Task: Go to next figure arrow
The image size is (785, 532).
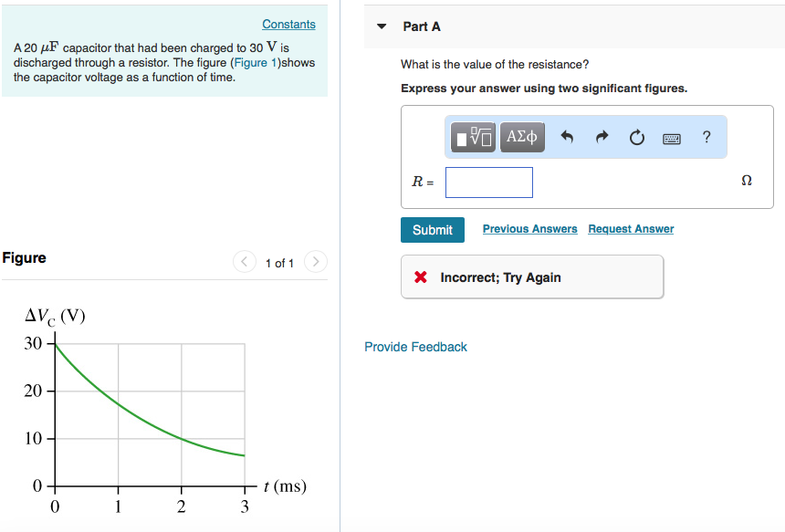Action: [x=314, y=263]
